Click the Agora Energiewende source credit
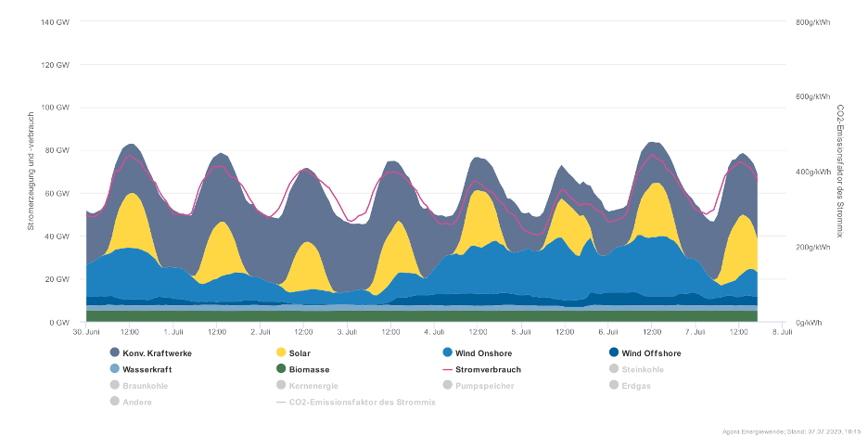Image resolution: width=868 pixels, height=436 pixels. pyautogui.click(x=792, y=430)
